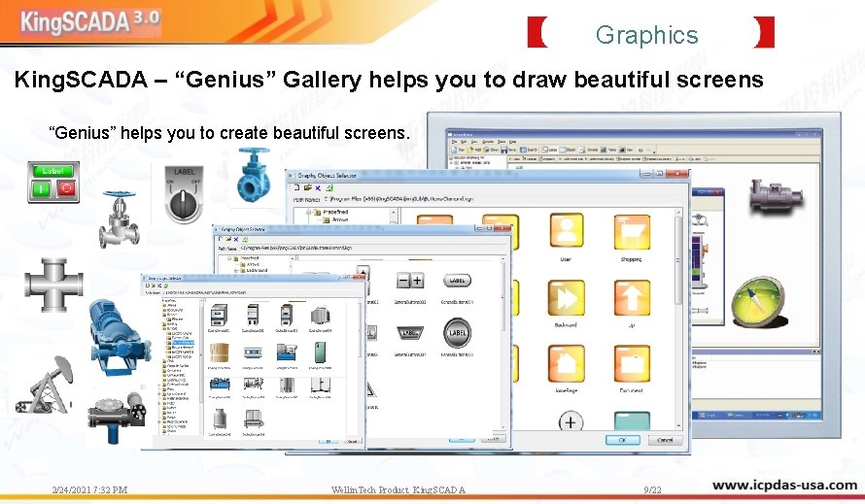Select the User diamond button graphic
The height and width of the screenshot is (504, 865).
pyautogui.click(x=566, y=230)
